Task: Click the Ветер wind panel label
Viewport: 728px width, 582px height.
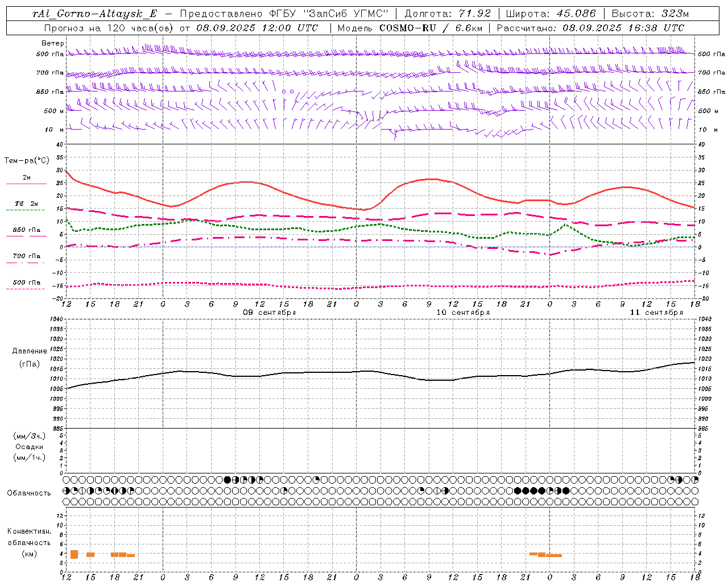Action: pos(53,43)
